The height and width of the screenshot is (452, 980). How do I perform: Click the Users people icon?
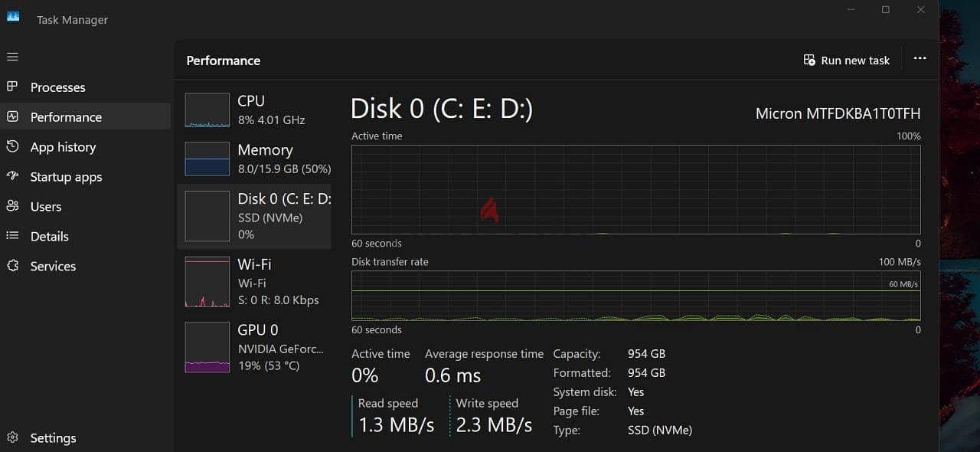tap(12, 206)
